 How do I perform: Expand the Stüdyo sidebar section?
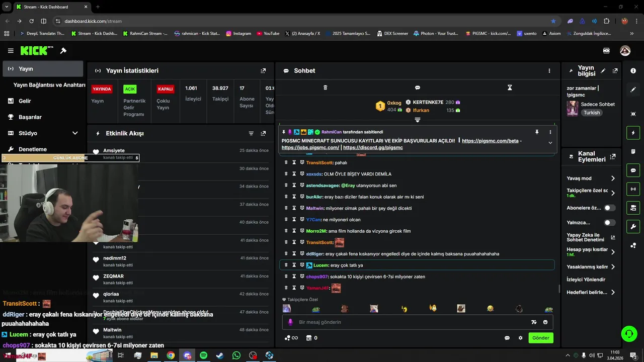[x=75, y=133]
